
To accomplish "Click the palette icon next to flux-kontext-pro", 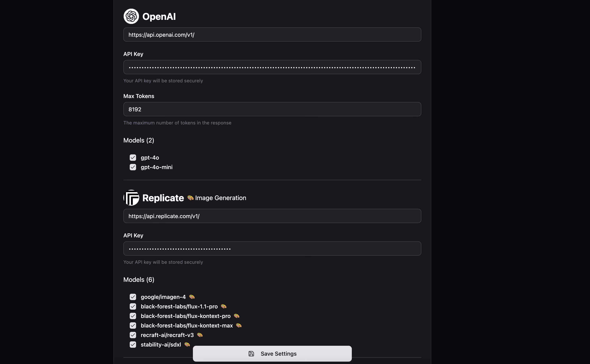I will coord(237,316).
